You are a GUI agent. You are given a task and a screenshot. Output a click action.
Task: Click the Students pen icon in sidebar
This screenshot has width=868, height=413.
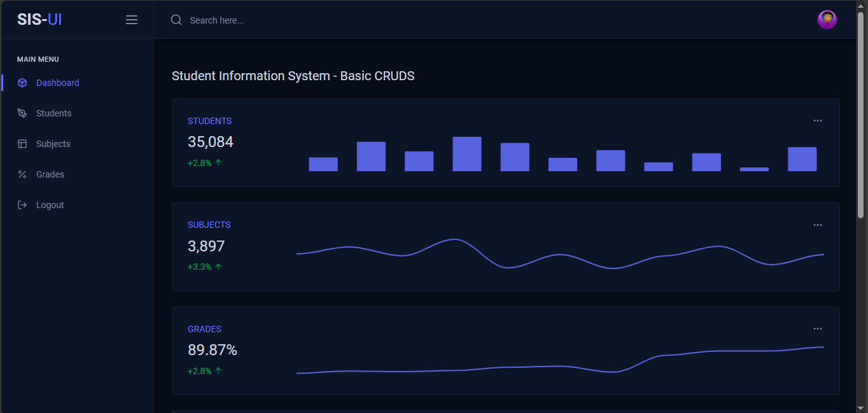tap(22, 113)
